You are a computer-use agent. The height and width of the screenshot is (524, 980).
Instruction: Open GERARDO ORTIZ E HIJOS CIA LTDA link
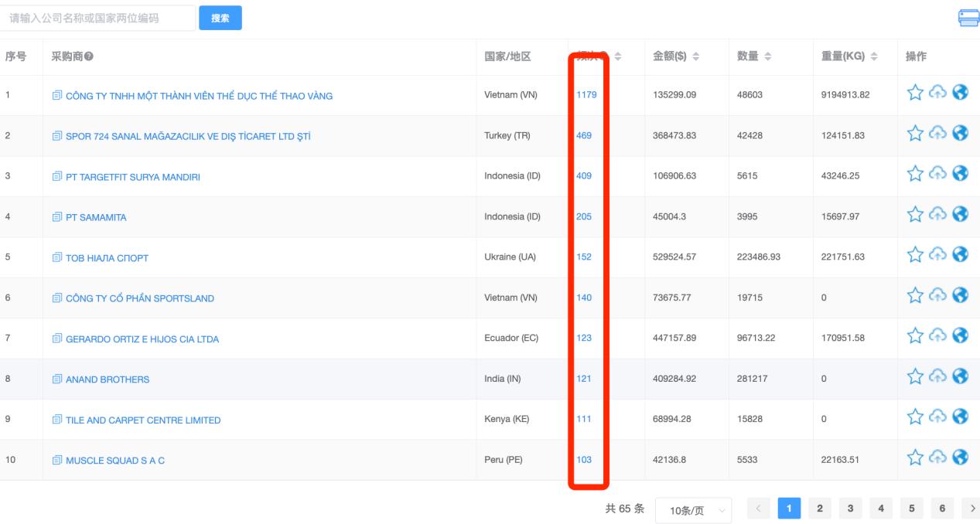[142, 339]
